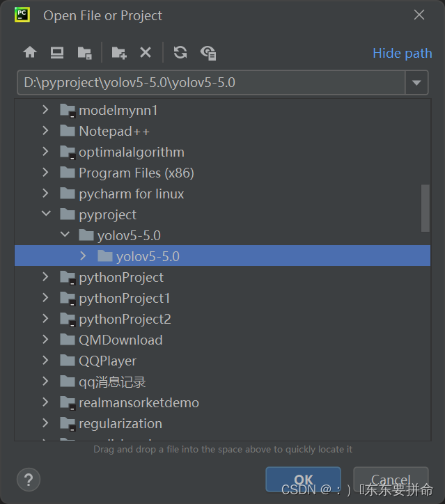Jump to Desktop directory icon

coord(57,53)
